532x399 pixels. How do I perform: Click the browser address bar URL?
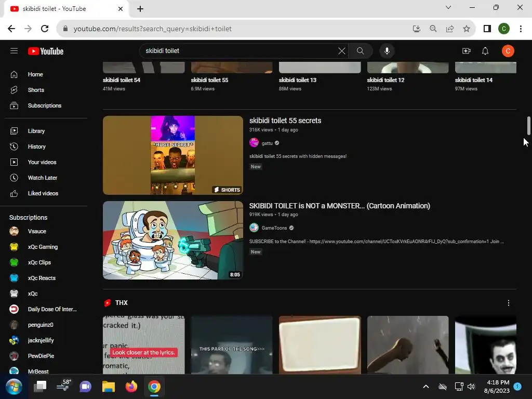[153, 29]
